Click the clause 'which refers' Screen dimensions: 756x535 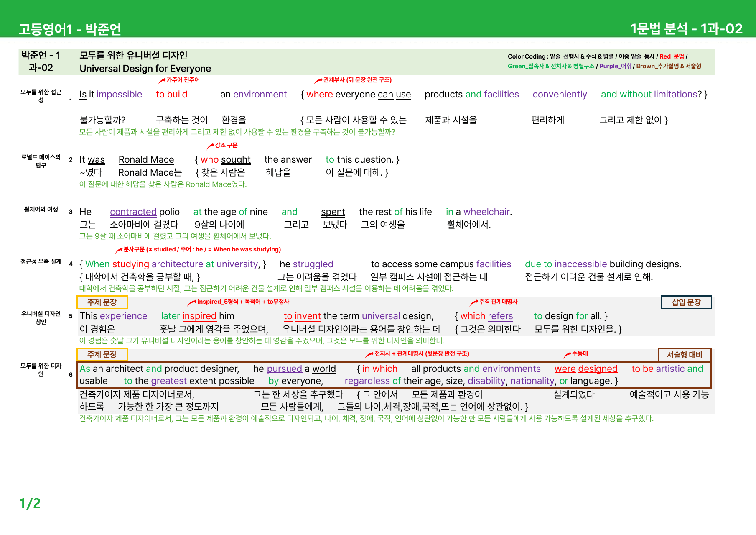486,316
